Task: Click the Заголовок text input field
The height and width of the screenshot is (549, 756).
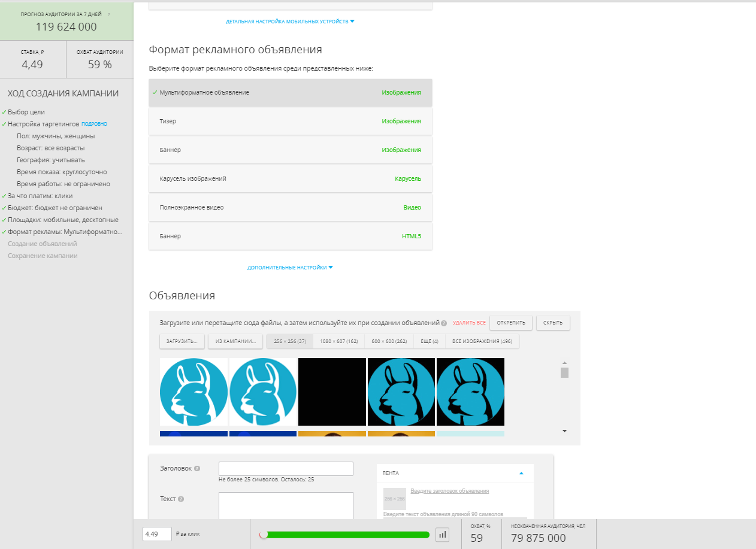Action: (286, 469)
